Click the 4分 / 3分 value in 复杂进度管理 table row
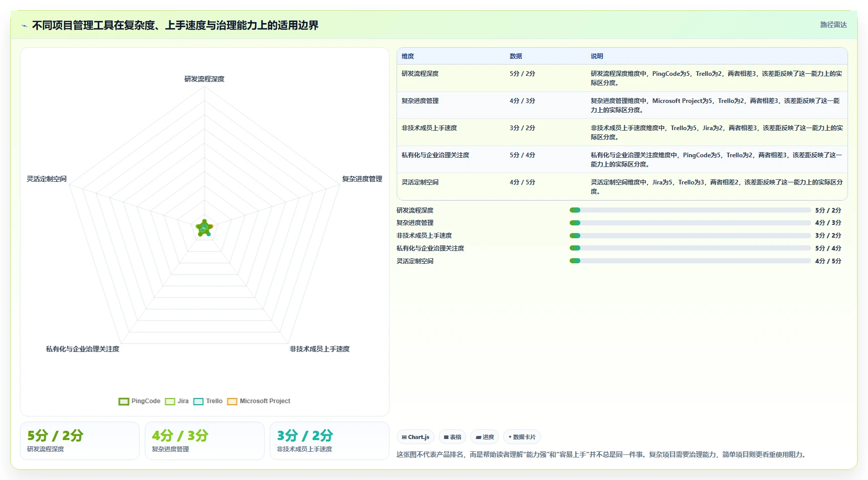The width and height of the screenshot is (868, 480). point(522,101)
